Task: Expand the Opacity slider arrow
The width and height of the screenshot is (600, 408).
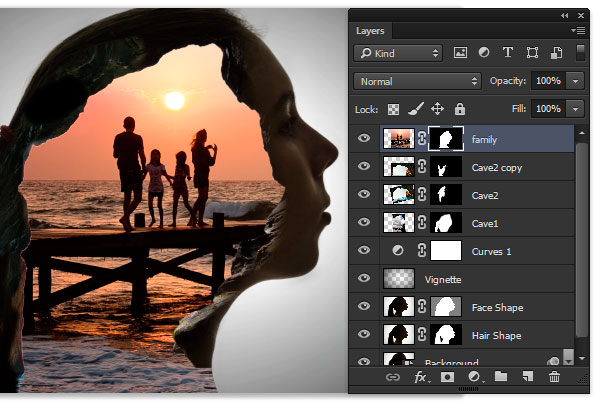Action: [x=575, y=81]
